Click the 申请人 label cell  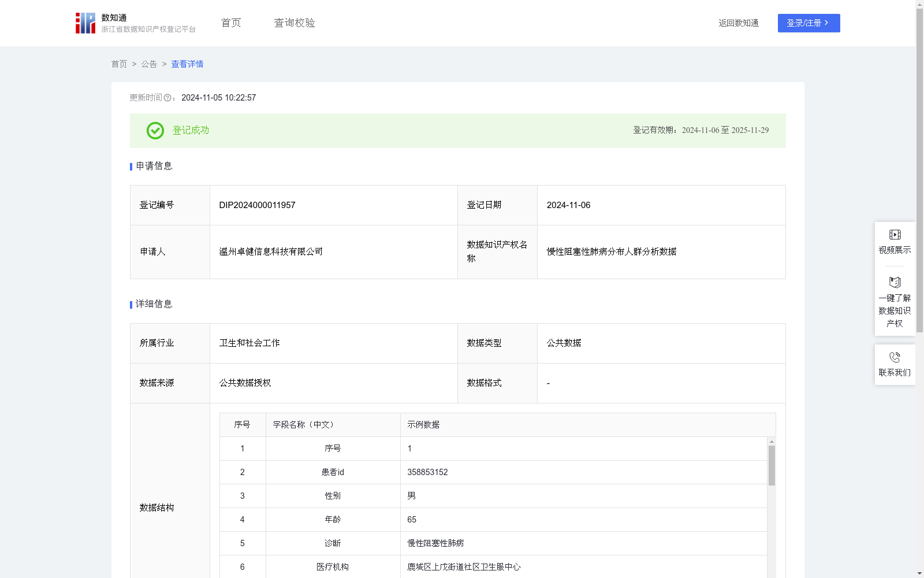point(170,252)
